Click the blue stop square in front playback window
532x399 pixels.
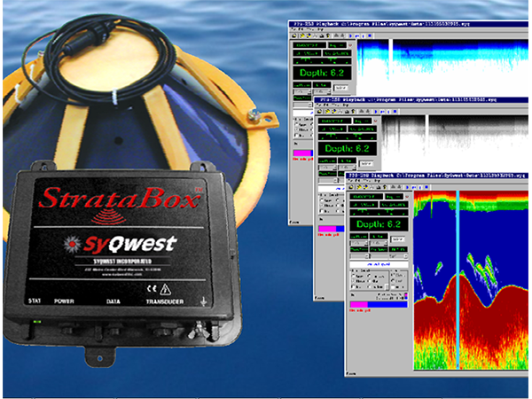426,187
